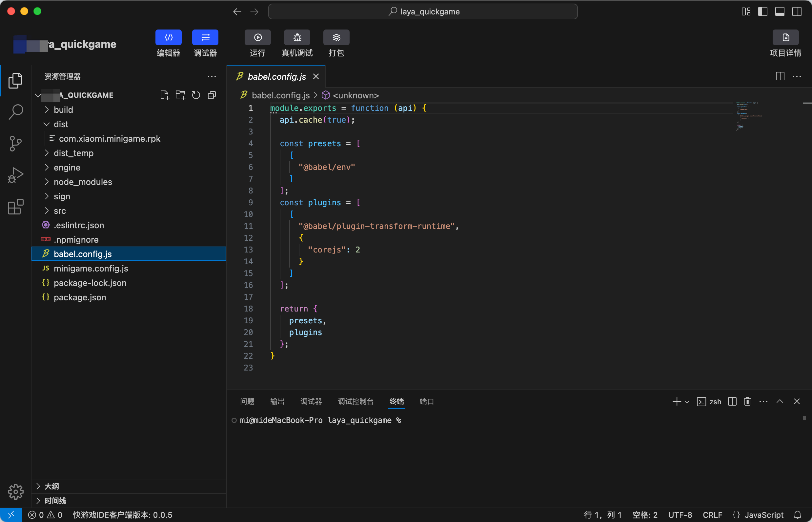Open Extensions view in the activity bar
The image size is (812, 522).
[16, 207]
